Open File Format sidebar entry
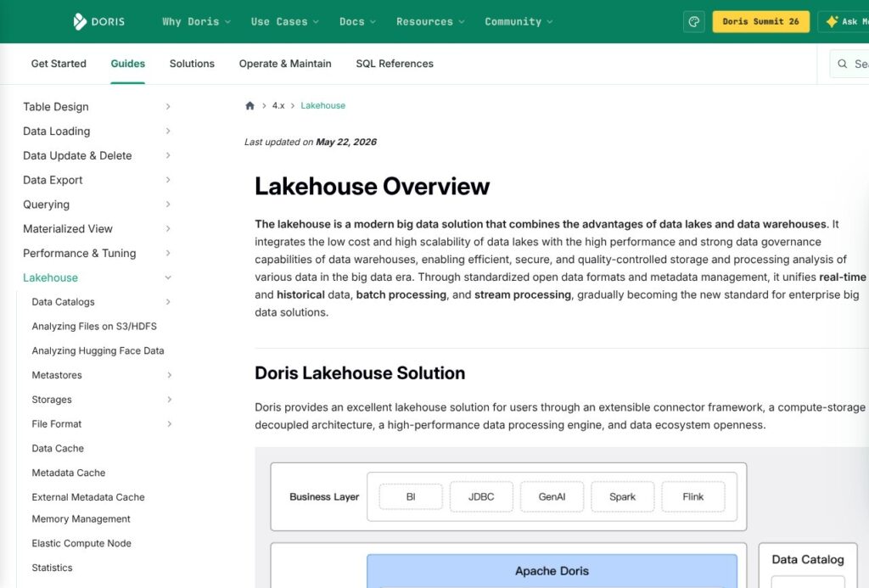This screenshot has height=588, width=869. pyautogui.click(x=57, y=423)
